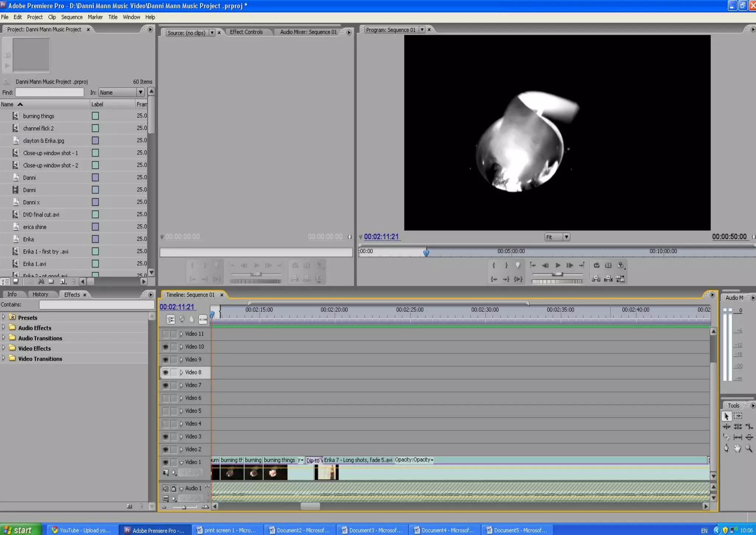
Task: Select the Track Select tool
Action: point(738,416)
